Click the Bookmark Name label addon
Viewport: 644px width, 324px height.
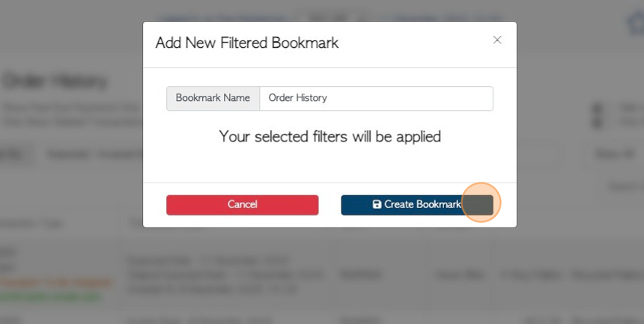pos(213,98)
